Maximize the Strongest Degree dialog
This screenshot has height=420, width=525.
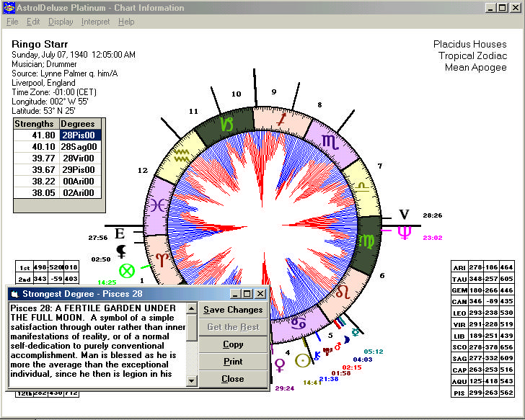[247, 294]
